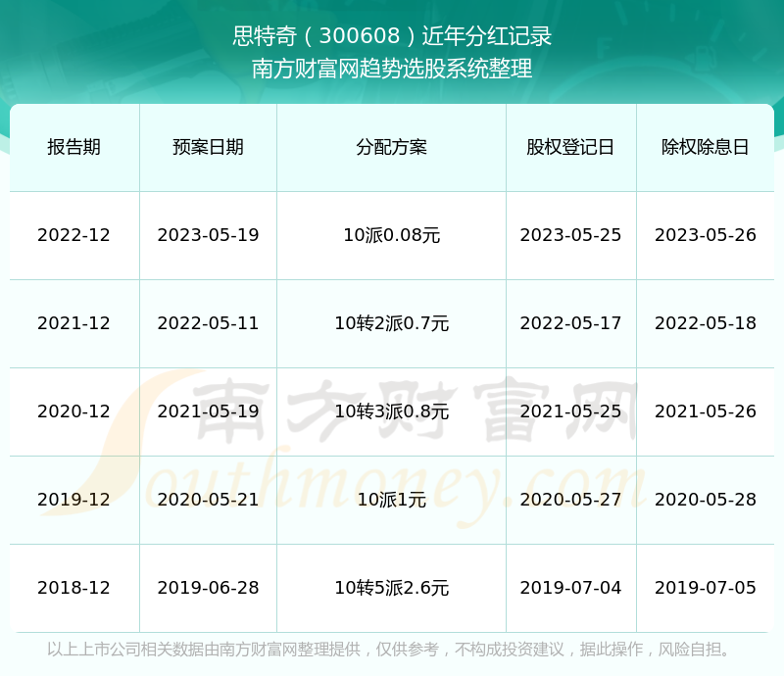This screenshot has height=676, width=784.
Task: Click proposal date 2021-05-19
Action: [x=208, y=411]
